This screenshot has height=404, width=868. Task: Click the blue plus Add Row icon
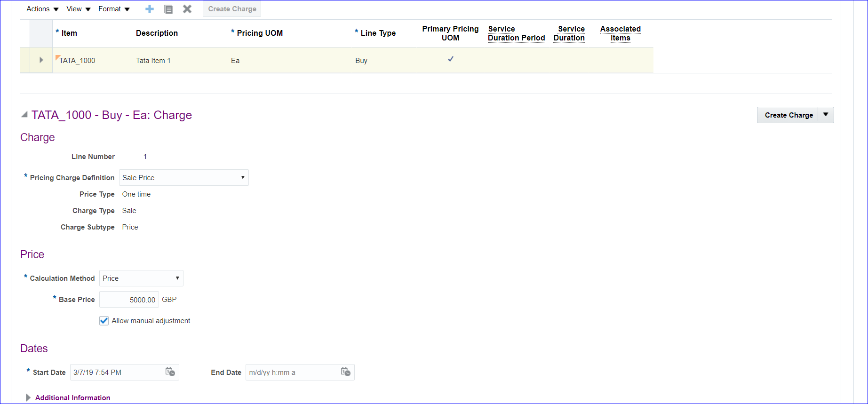pyautogui.click(x=150, y=9)
